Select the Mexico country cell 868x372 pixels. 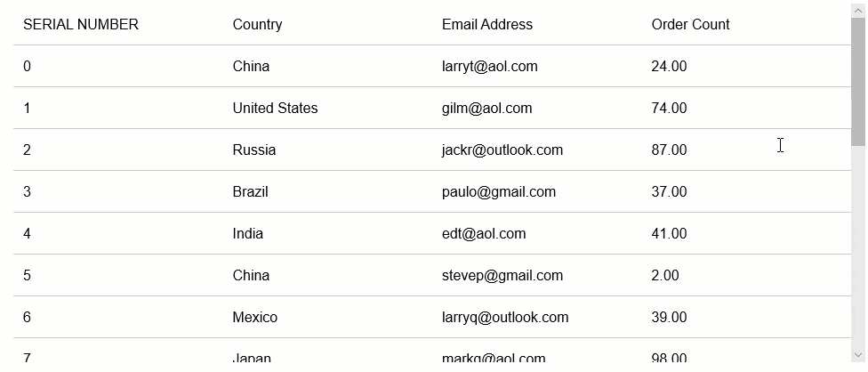click(254, 318)
